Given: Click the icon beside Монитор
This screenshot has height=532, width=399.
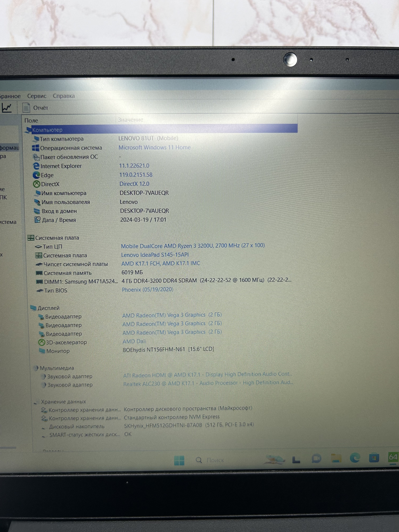Looking at the screenshot, I should coord(42,351).
